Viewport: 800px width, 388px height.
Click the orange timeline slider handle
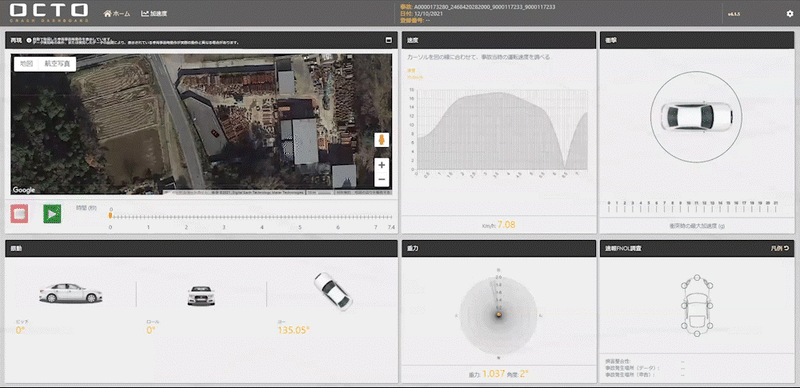point(110,216)
